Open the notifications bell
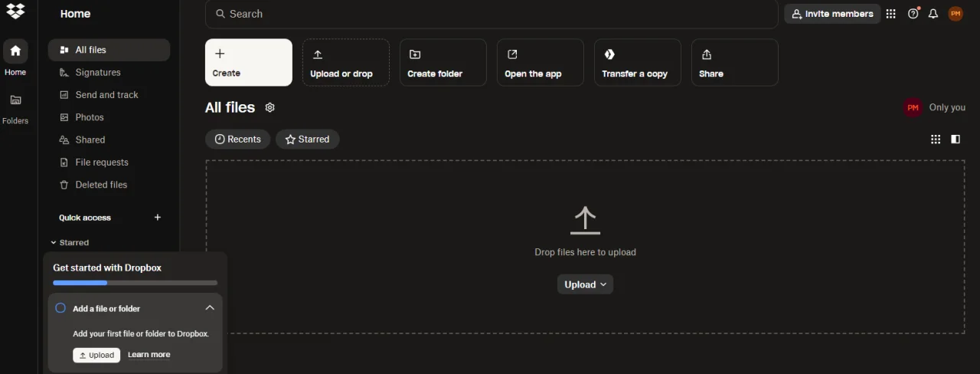980x374 pixels. [x=933, y=14]
